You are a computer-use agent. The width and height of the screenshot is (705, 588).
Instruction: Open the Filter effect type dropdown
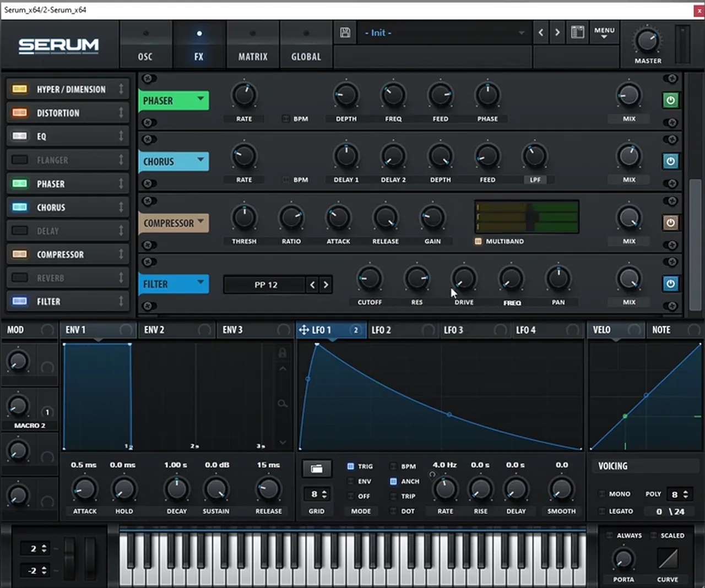pyautogui.click(x=173, y=284)
